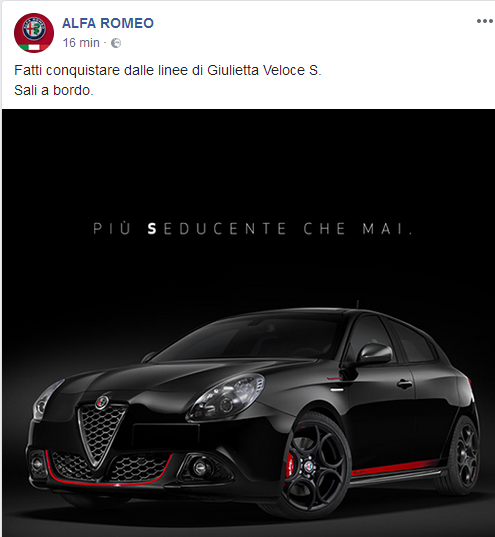Click the round fog light near front wheel

pos(199,467)
